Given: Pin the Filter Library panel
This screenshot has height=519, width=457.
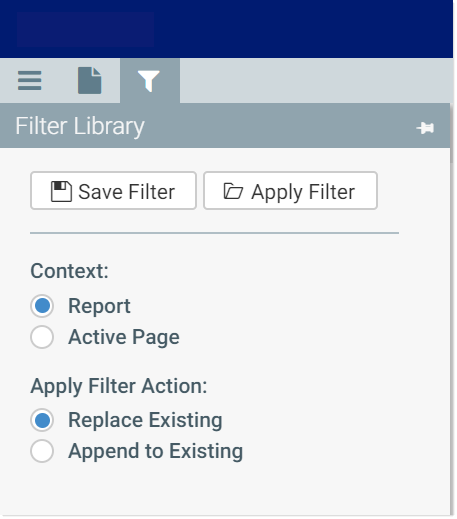Looking at the screenshot, I should click(x=425, y=128).
